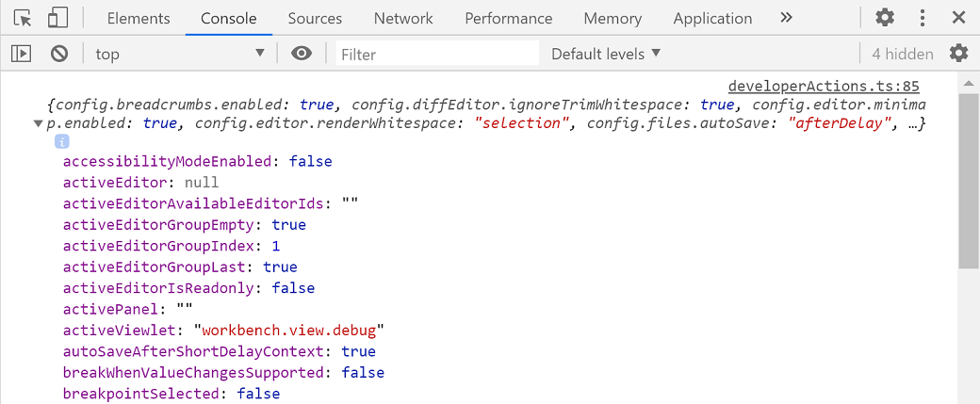Screen dimensions: 980x404
Task: Show more tabs with double chevron
Action: tap(787, 18)
